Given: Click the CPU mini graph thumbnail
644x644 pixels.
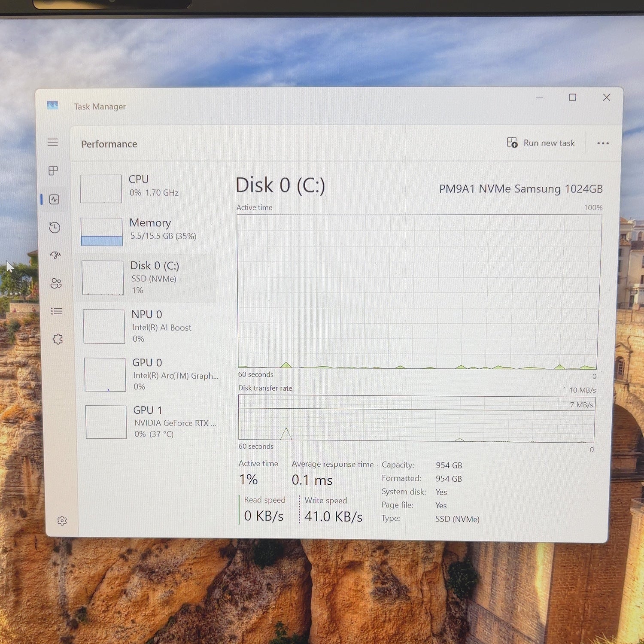Looking at the screenshot, I should pos(101,188).
